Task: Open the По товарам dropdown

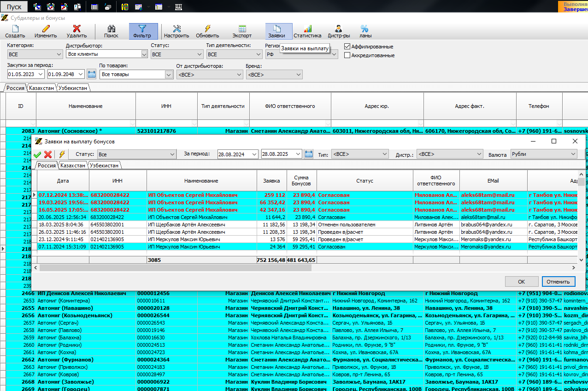Action: click(x=135, y=74)
